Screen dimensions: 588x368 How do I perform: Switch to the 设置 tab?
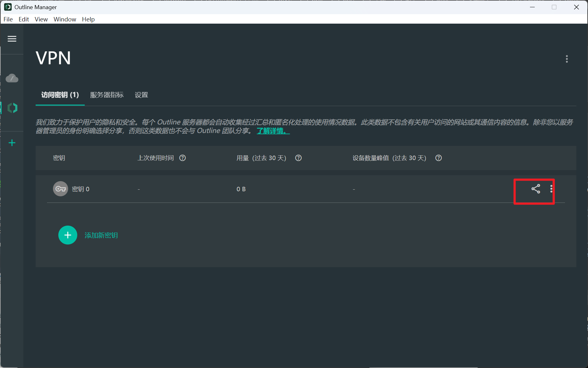click(x=142, y=95)
